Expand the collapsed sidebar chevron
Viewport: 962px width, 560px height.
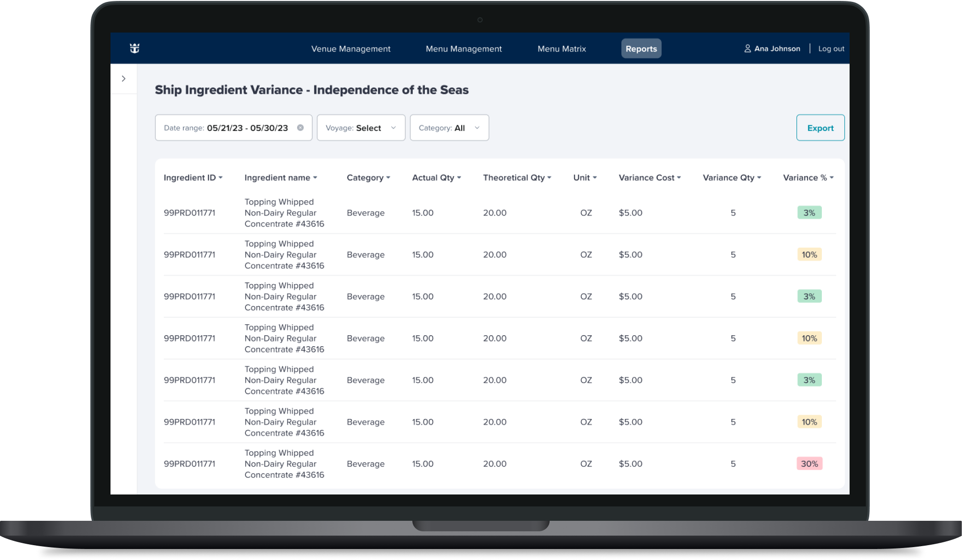pyautogui.click(x=123, y=78)
